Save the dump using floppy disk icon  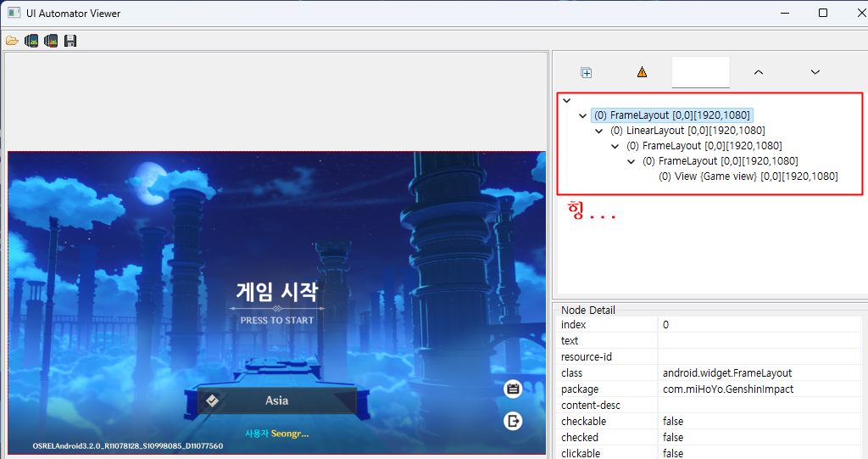click(x=70, y=41)
